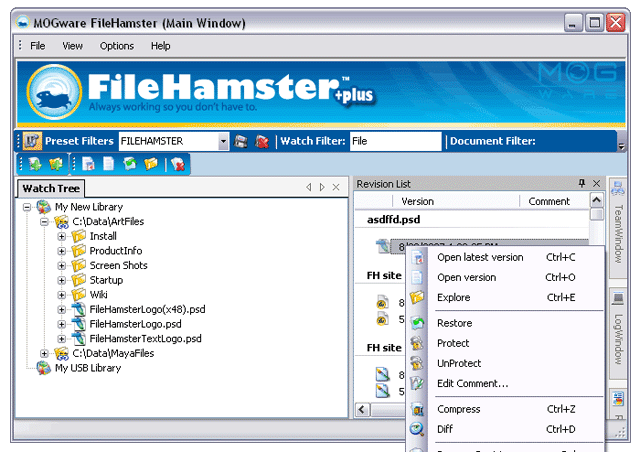Click the add folder watch icon
Viewport: 640px width, 452px height.
pyautogui.click(x=56, y=164)
